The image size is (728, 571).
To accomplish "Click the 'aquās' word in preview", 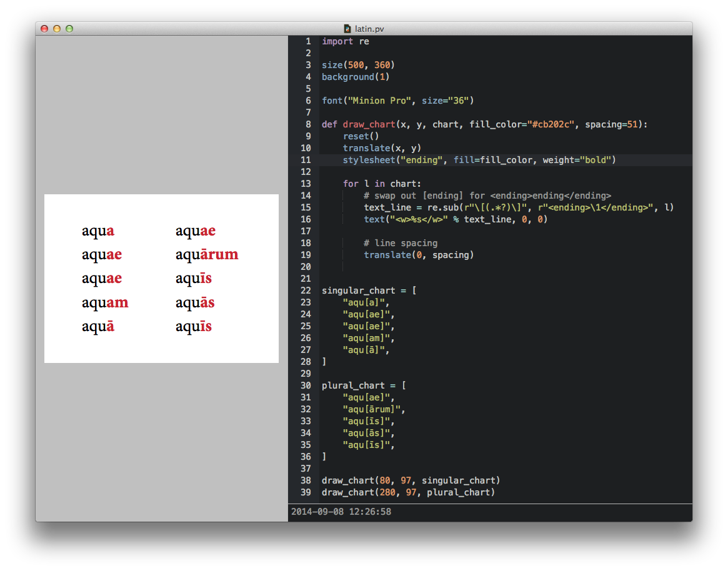I will [x=195, y=302].
